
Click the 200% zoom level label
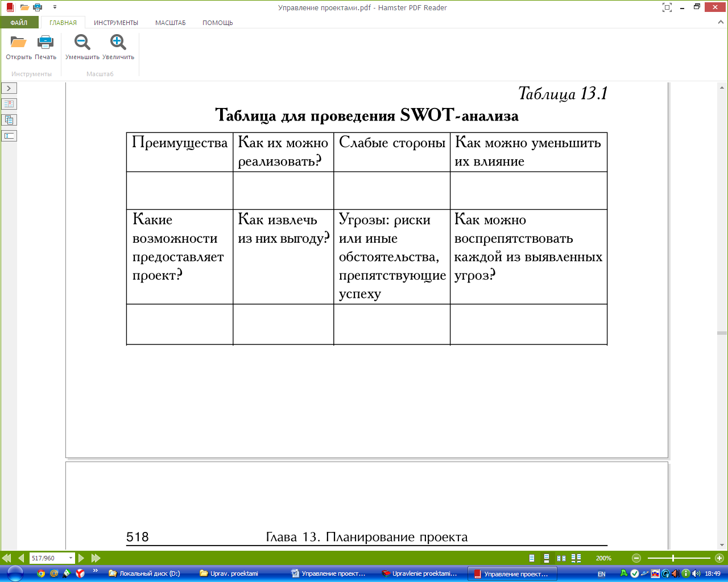tap(603, 558)
